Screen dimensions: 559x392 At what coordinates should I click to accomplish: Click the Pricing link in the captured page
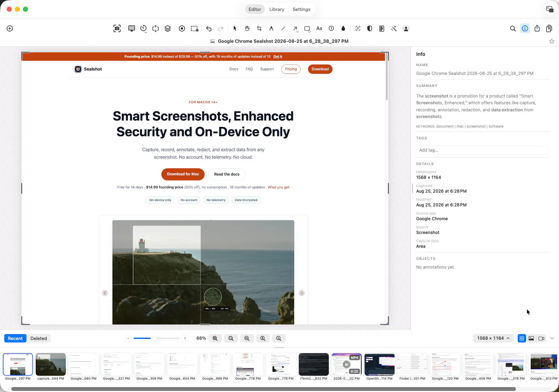(291, 69)
